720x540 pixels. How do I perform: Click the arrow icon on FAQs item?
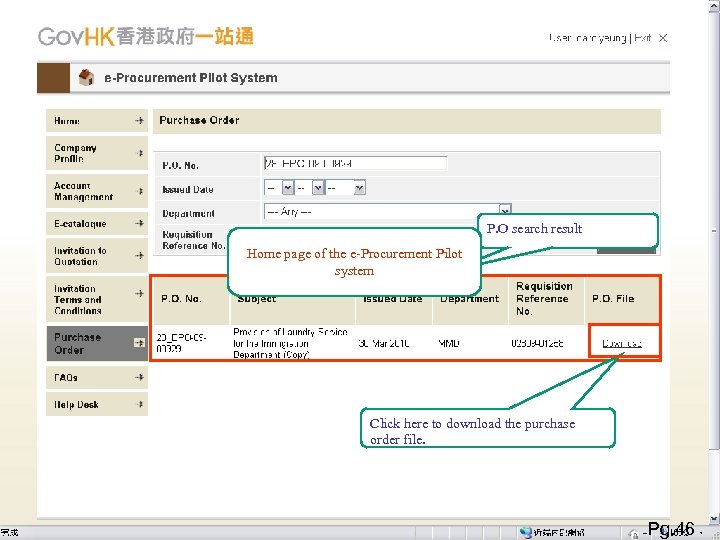[140, 377]
